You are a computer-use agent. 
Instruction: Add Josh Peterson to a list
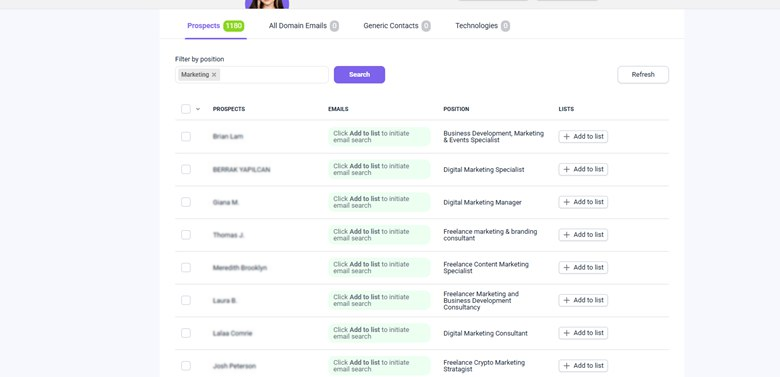pyautogui.click(x=583, y=366)
